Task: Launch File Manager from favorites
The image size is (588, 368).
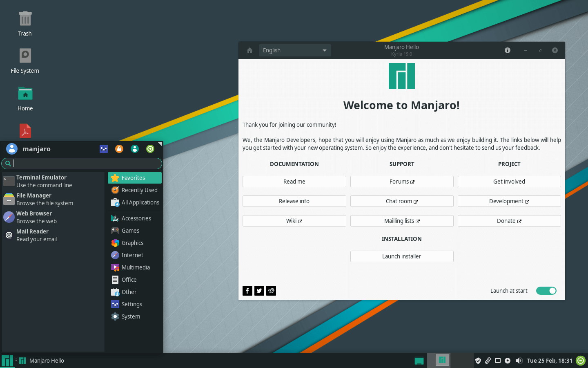Action: (53, 199)
